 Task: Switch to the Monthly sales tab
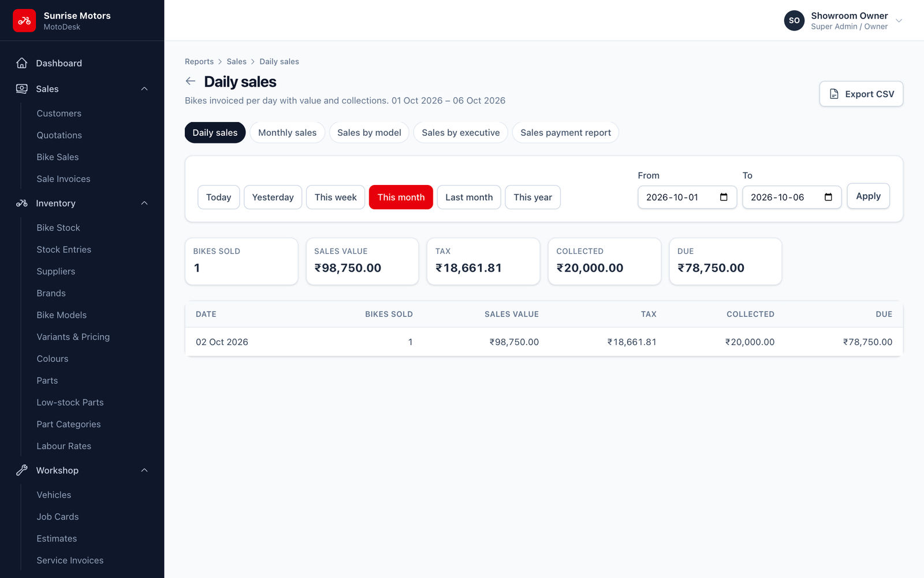point(287,132)
